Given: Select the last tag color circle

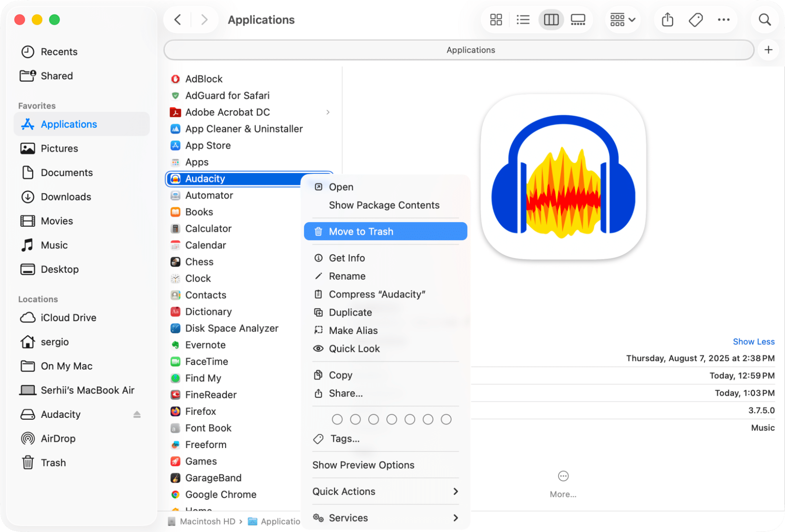Looking at the screenshot, I should (x=446, y=419).
